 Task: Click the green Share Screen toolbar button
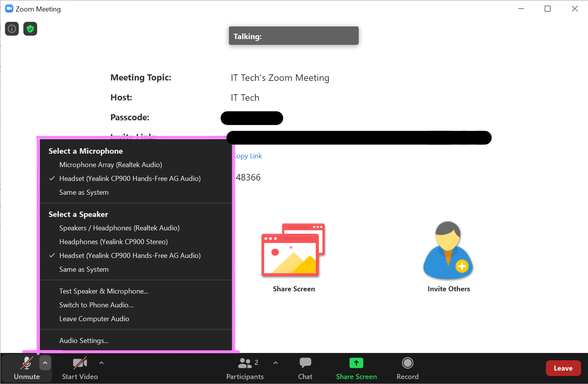[x=356, y=368]
